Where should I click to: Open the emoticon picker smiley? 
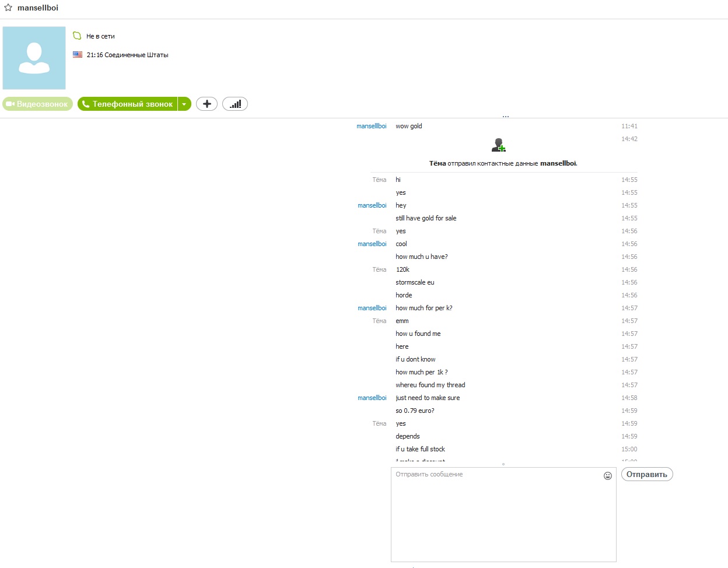coord(608,476)
